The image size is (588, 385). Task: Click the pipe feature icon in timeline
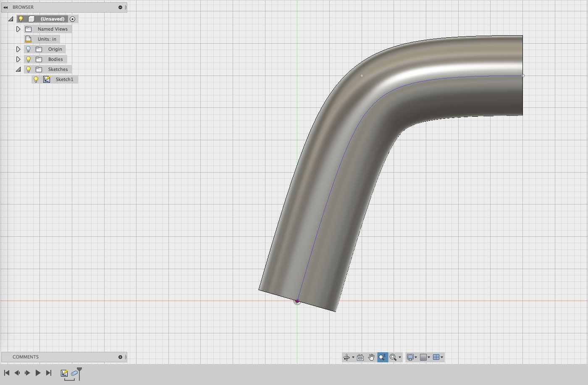click(74, 373)
